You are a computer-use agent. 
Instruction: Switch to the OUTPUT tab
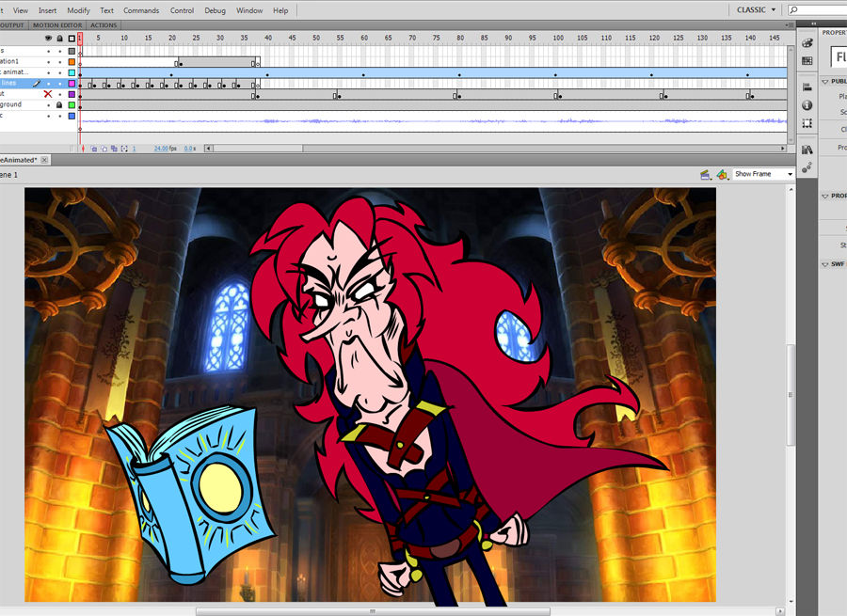point(12,25)
